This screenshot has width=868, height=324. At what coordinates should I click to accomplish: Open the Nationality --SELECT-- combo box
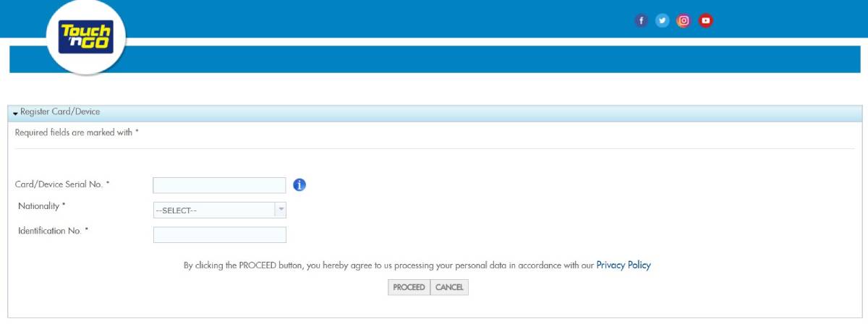[x=213, y=210]
